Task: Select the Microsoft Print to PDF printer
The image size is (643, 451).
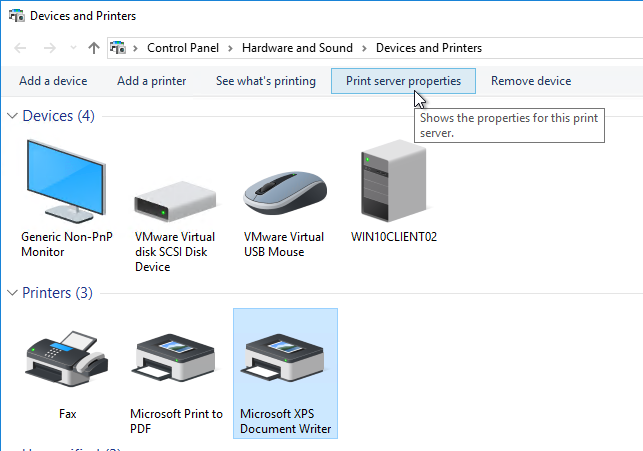Action: coord(176,363)
